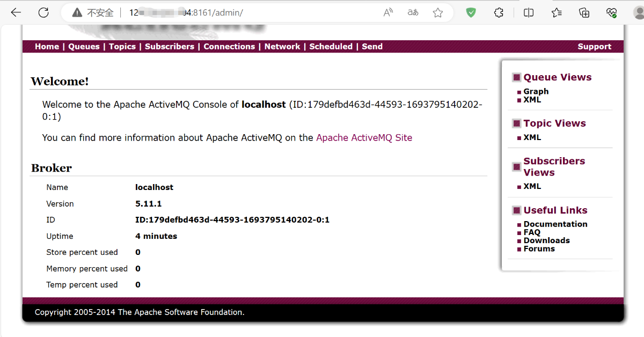Add this page to favorites with star icon

pos(438,12)
